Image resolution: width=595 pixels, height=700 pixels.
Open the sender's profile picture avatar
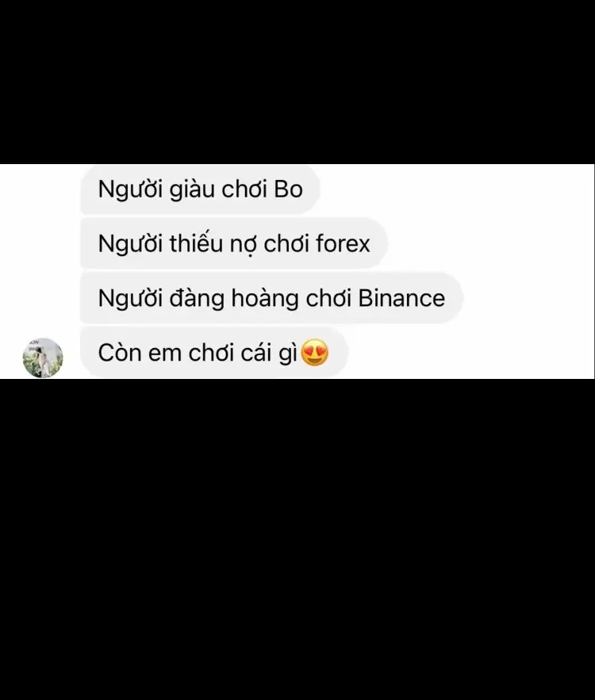tap(43, 358)
